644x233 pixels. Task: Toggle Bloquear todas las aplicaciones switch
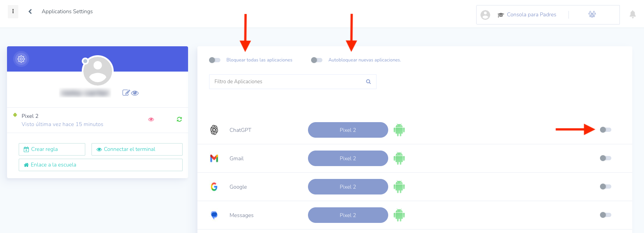[215, 60]
